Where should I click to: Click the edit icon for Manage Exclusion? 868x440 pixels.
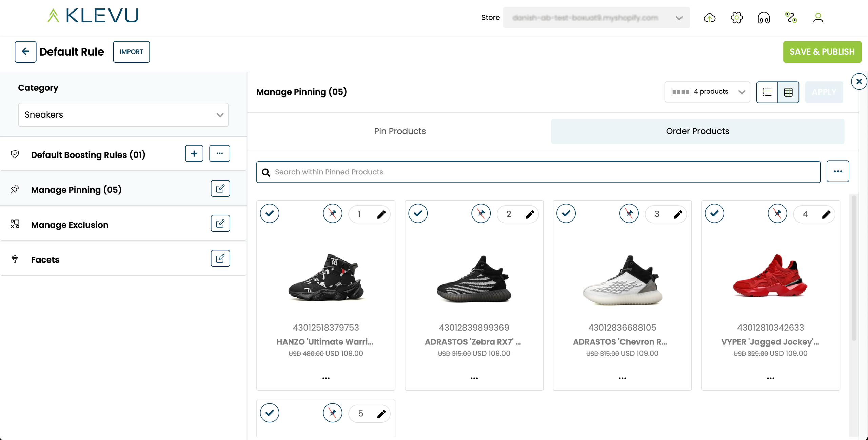pos(220,224)
